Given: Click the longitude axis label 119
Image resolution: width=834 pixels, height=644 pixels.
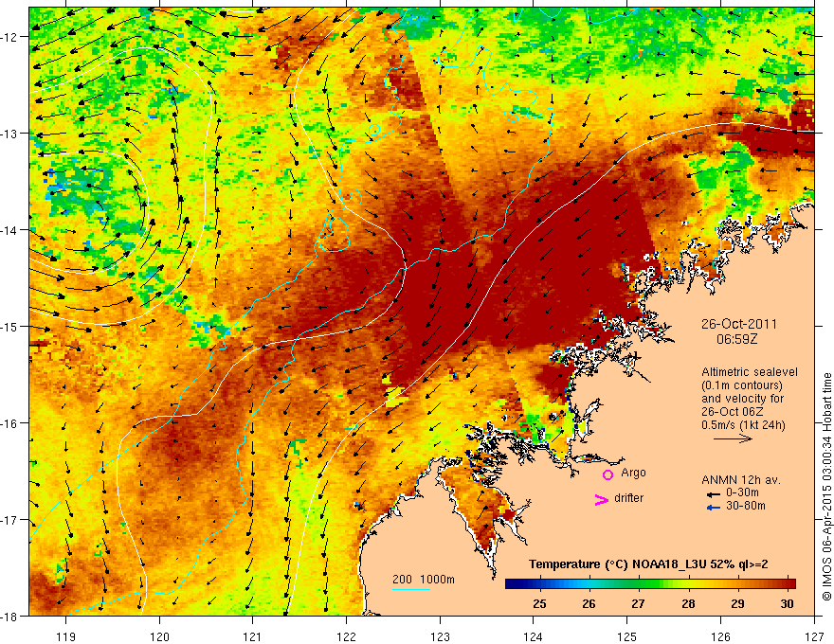Looking at the screenshot, I should click(66, 636).
